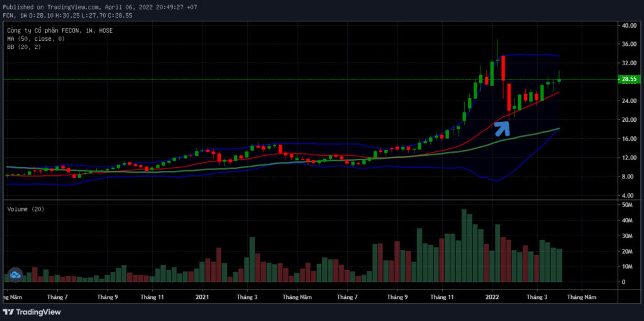Viewport: 644px width, 321px height.
Task: Click the large red candle near the 2022 peak
Action: pyautogui.click(x=503, y=68)
